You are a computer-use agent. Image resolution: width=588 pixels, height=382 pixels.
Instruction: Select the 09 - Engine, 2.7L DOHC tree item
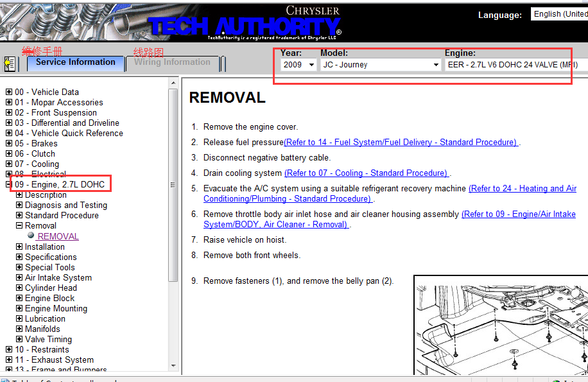pyautogui.click(x=60, y=184)
